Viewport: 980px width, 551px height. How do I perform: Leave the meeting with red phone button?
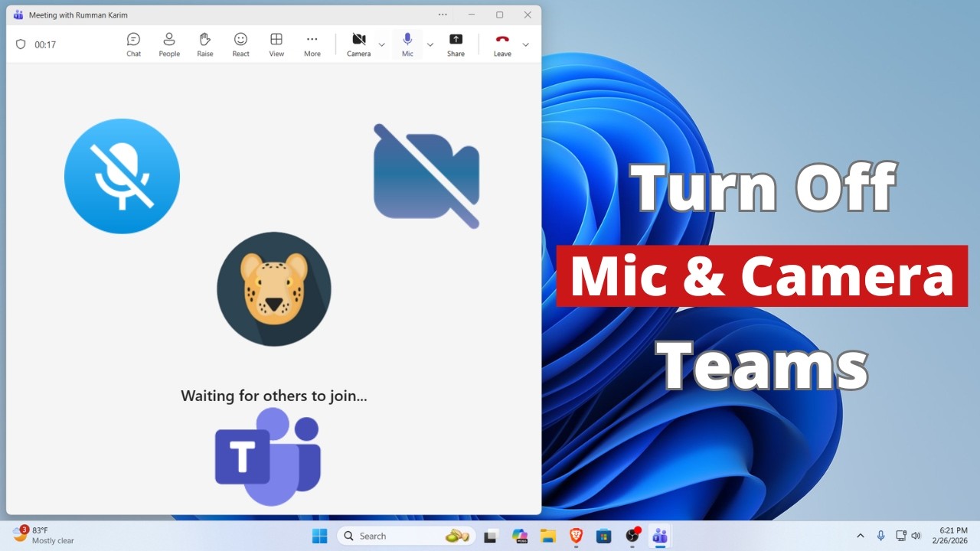click(502, 44)
